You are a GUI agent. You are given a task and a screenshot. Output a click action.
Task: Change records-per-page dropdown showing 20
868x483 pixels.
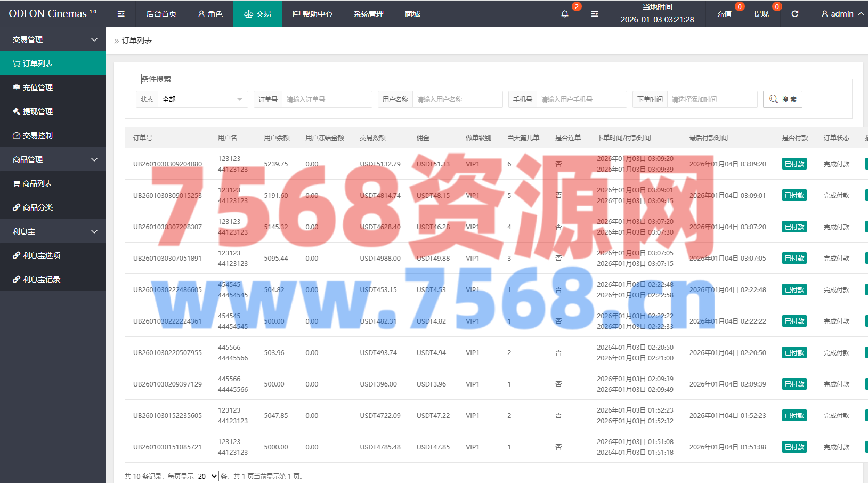point(207,476)
